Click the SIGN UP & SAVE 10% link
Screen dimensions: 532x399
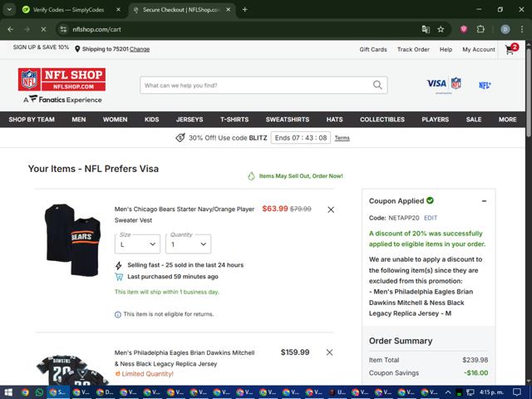pyautogui.click(x=41, y=47)
